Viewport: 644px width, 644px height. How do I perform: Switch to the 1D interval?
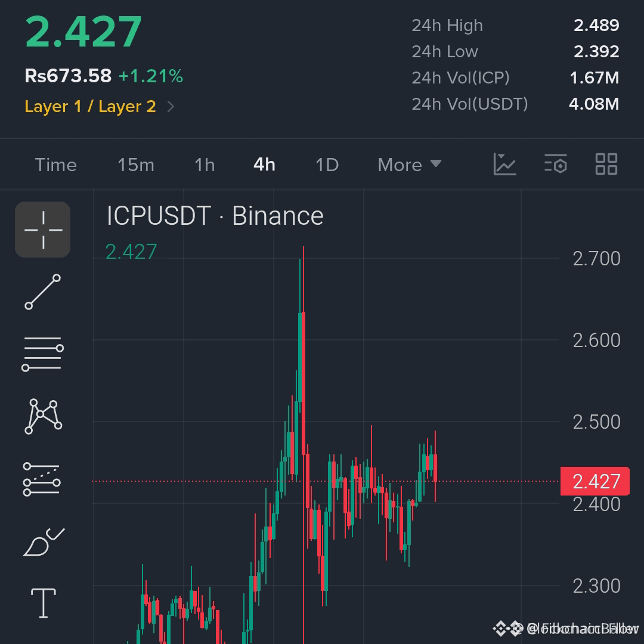[327, 165]
